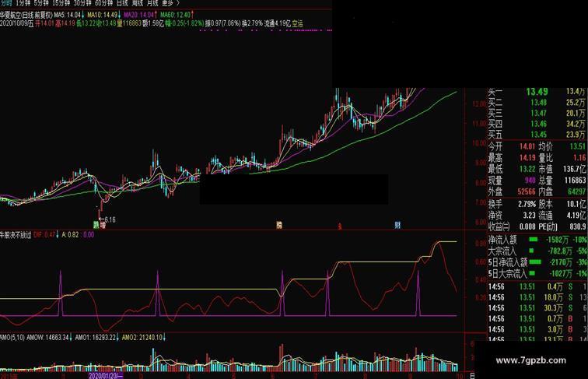Image resolution: width=588 pixels, height=379 pixels.
Task: Click the green 跌 event marker
Action: tap(96, 225)
